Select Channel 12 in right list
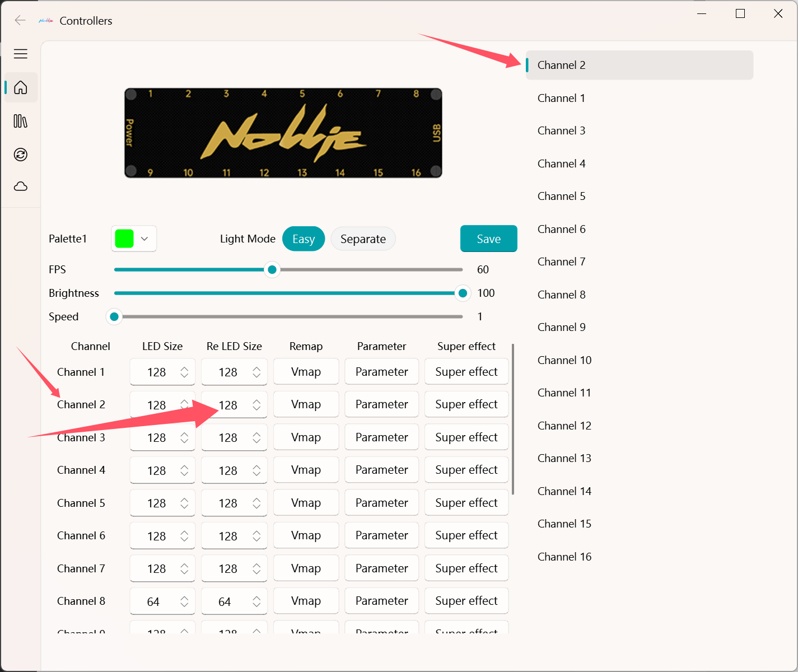Screen dimensions: 798x672 (x=564, y=426)
